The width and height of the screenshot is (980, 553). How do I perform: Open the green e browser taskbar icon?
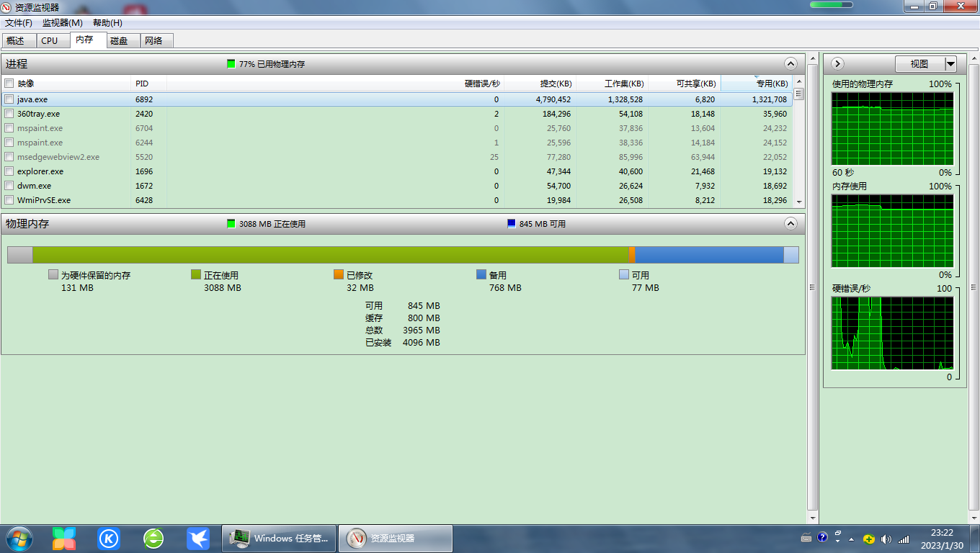pyautogui.click(x=153, y=538)
